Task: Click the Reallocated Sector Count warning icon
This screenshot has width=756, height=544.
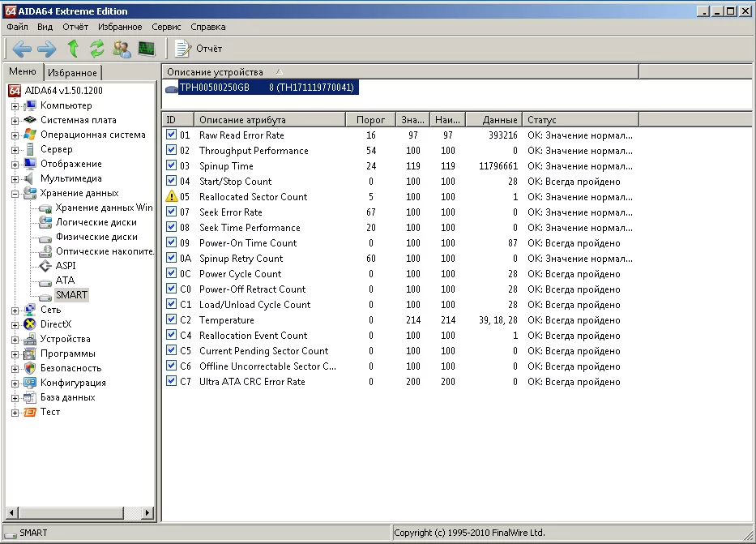Action: 171,197
